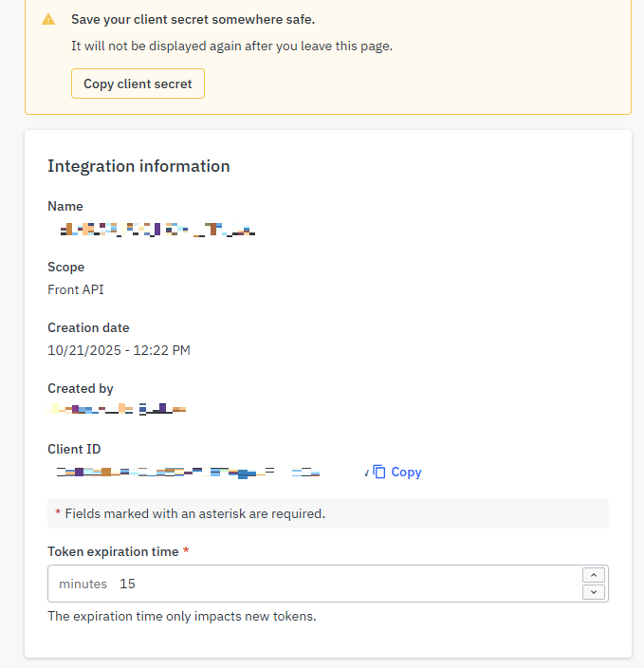The height and width of the screenshot is (668, 644).
Task: Click the Front API scope value
Action: point(76,289)
